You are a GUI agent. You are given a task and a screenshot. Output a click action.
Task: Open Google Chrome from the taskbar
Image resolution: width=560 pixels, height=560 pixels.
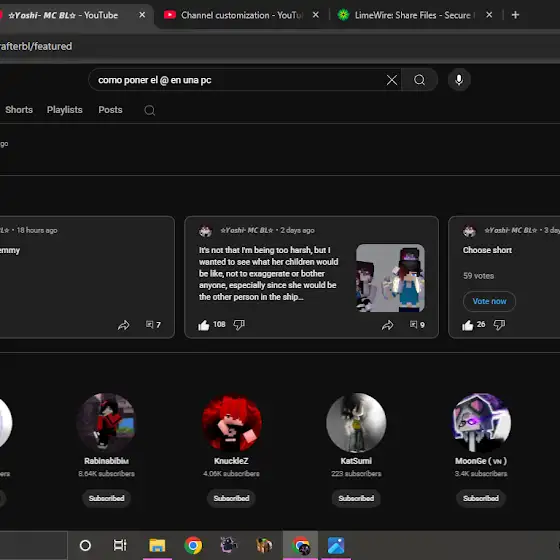[x=193, y=545]
